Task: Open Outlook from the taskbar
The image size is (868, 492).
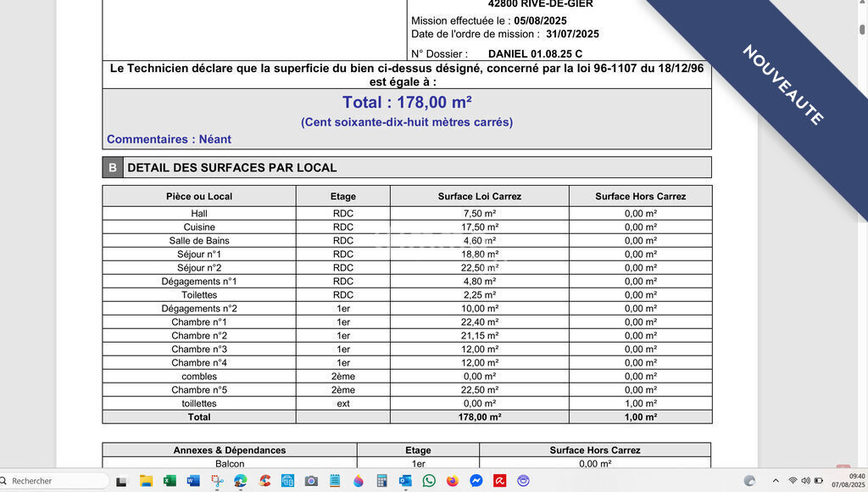Action: [x=405, y=481]
